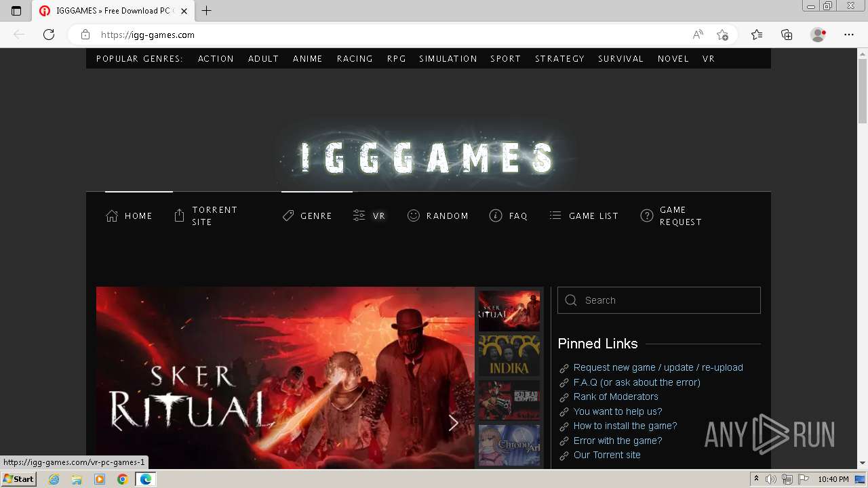Image resolution: width=868 pixels, height=488 pixels.
Task: Click the Torrent Site upload icon
Action: point(179,216)
